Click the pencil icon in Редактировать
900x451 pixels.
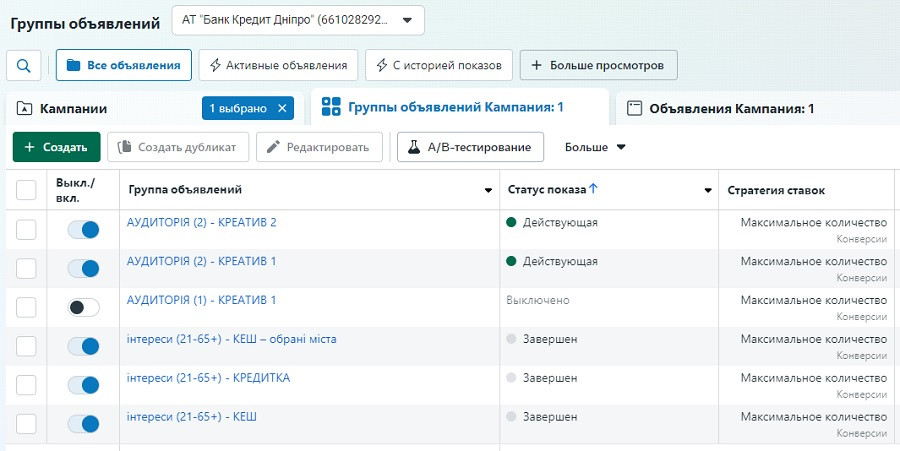274,147
